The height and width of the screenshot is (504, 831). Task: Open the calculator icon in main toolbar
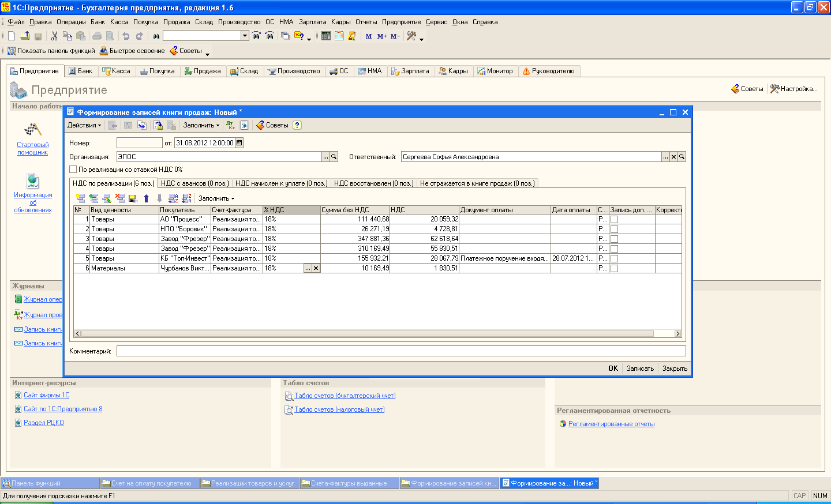[x=326, y=36]
